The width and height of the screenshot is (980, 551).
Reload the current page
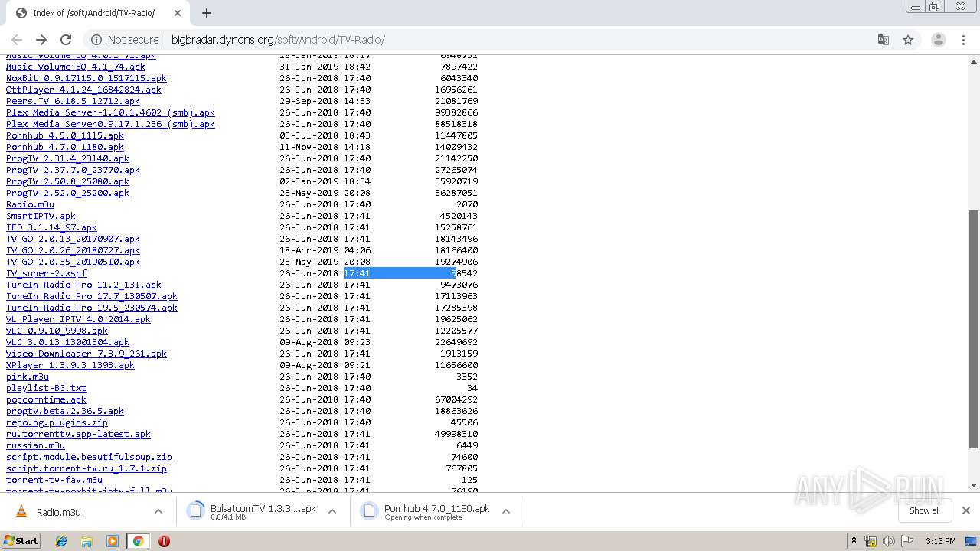pyautogui.click(x=66, y=40)
